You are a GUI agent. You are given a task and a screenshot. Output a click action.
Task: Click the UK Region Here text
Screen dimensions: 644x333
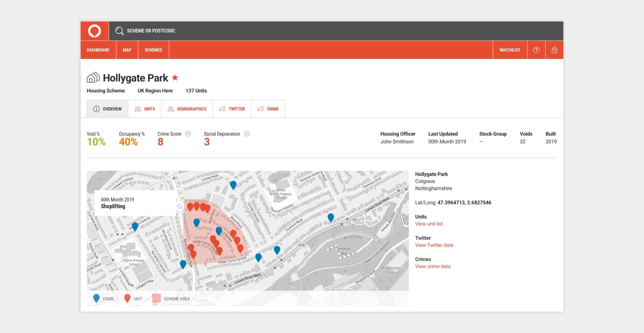[155, 91]
